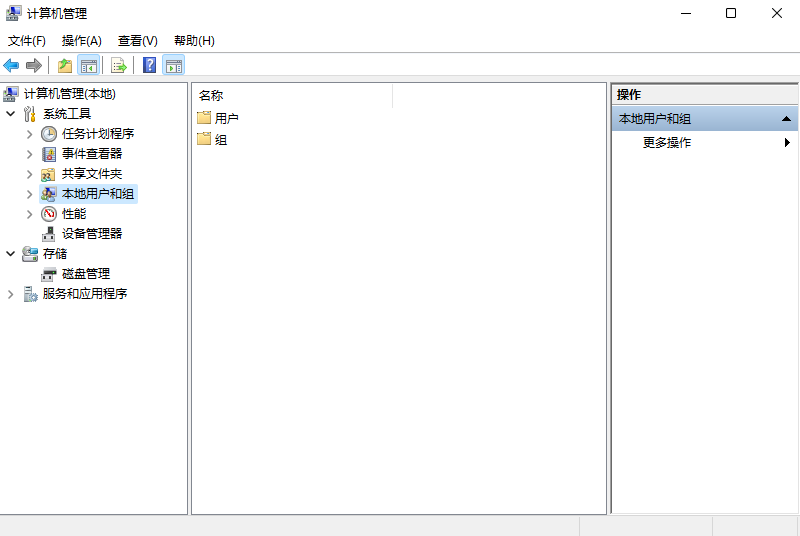Maximize the 计算机管理 window

click(x=731, y=13)
